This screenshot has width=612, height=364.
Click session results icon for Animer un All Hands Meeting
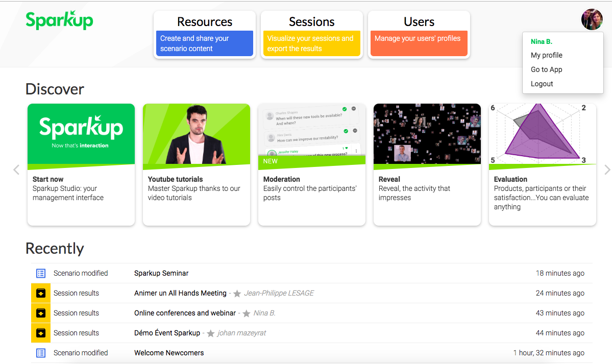tap(41, 294)
